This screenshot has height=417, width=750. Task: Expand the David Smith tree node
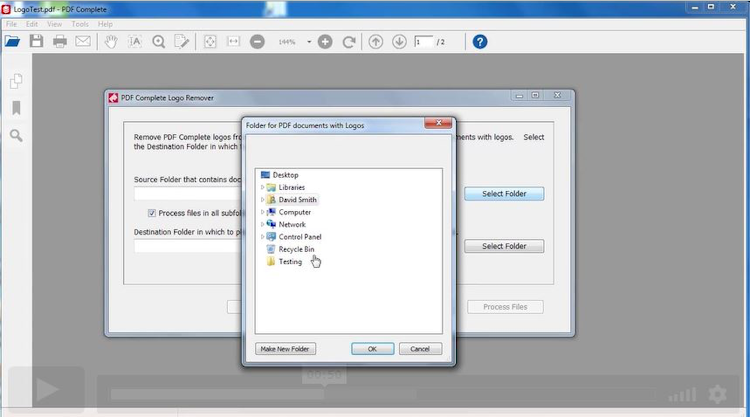pos(262,200)
